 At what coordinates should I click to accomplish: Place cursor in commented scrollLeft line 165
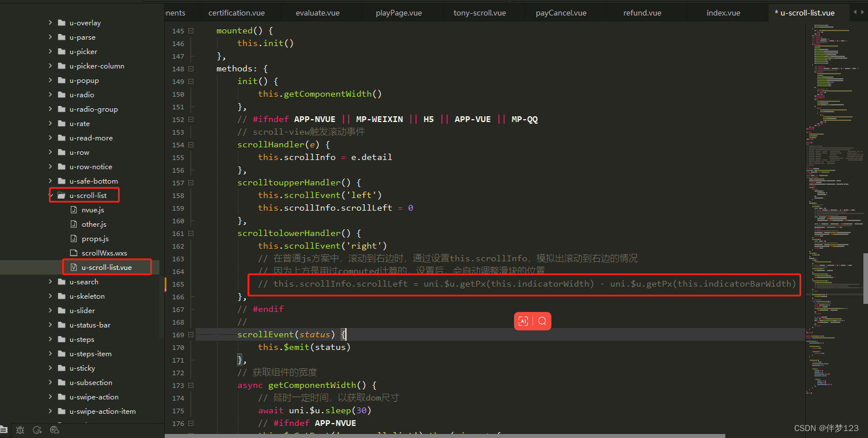[x=527, y=284]
